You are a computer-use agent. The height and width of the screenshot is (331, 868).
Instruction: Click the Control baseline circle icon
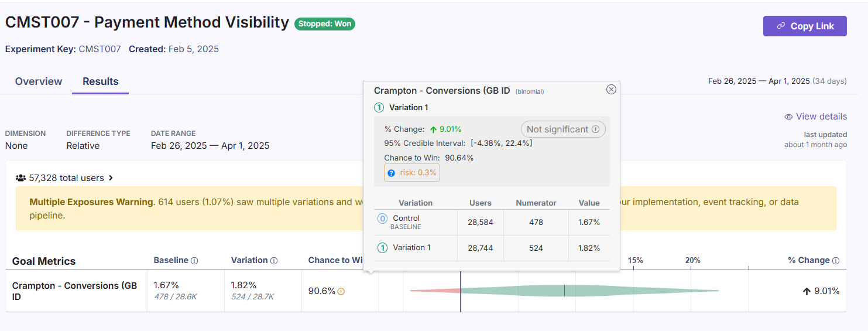383,219
